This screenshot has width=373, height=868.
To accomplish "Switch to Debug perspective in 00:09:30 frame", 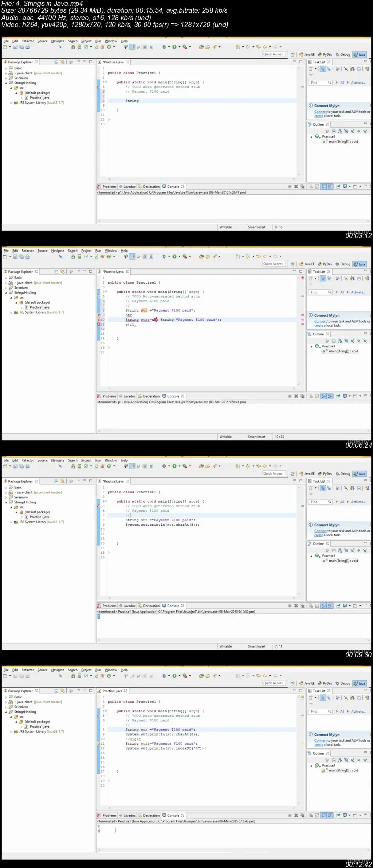I will [x=343, y=474].
